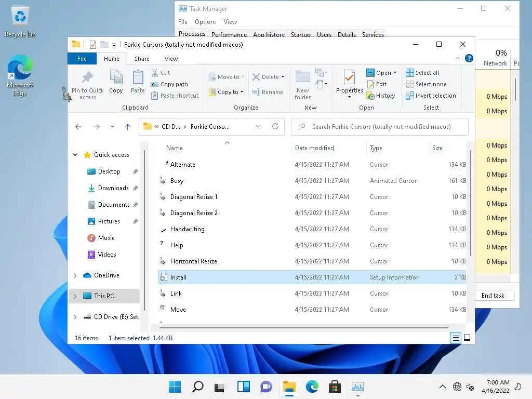Open Task Manager View menu
Screen dimensions: 532x399
tap(230, 22)
